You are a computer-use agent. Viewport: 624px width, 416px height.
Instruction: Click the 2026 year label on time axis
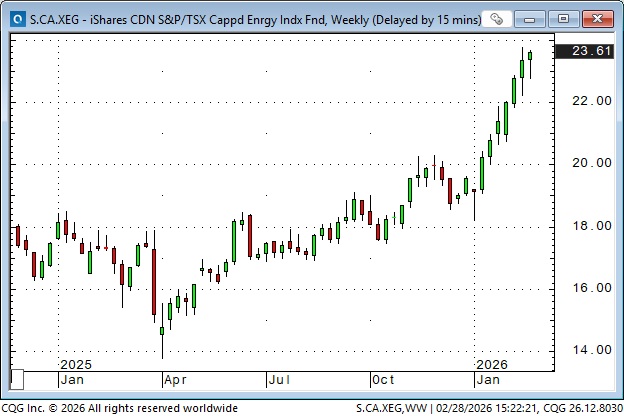(494, 365)
